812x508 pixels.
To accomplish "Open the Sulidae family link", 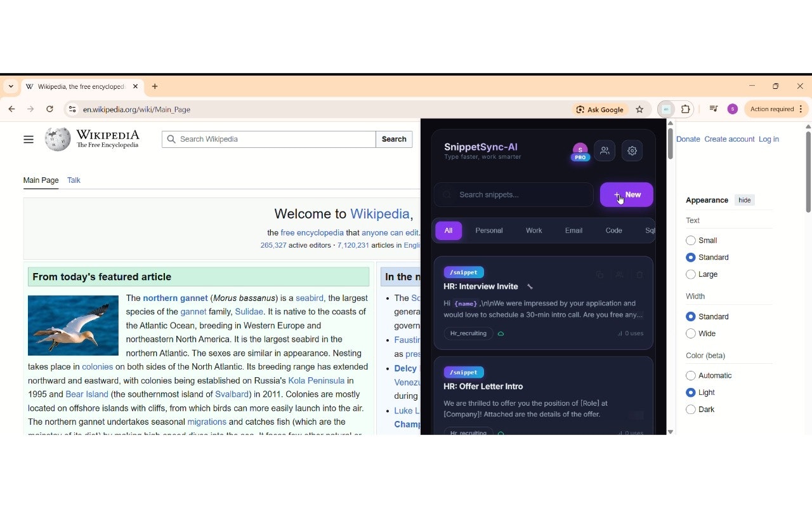I will tap(249, 312).
